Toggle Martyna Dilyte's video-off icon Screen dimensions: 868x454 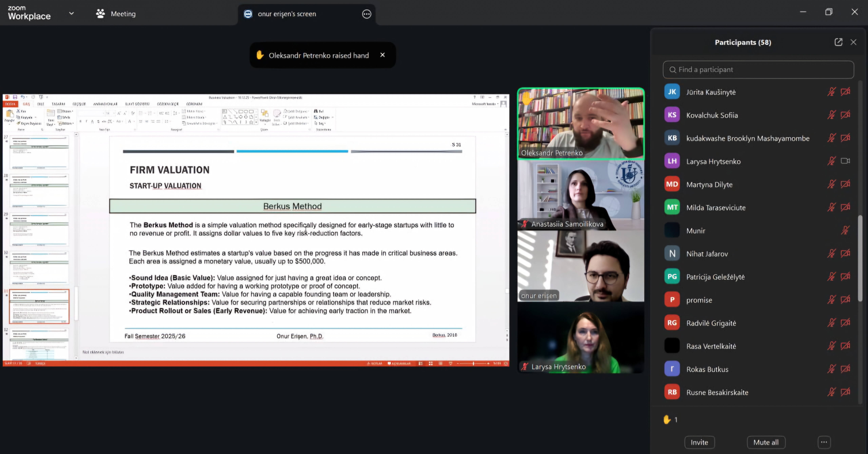(x=845, y=184)
